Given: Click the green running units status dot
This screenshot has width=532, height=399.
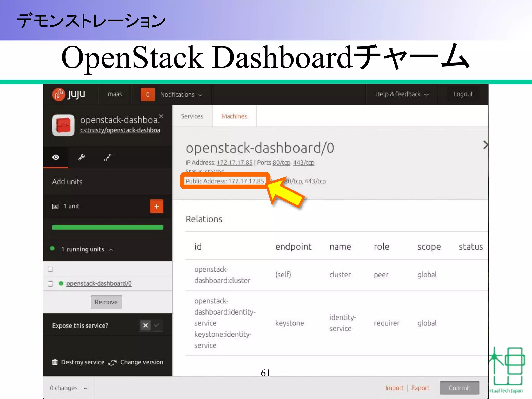Looking at the screenshot, I should pyautogui.click(x=52, y=248).
